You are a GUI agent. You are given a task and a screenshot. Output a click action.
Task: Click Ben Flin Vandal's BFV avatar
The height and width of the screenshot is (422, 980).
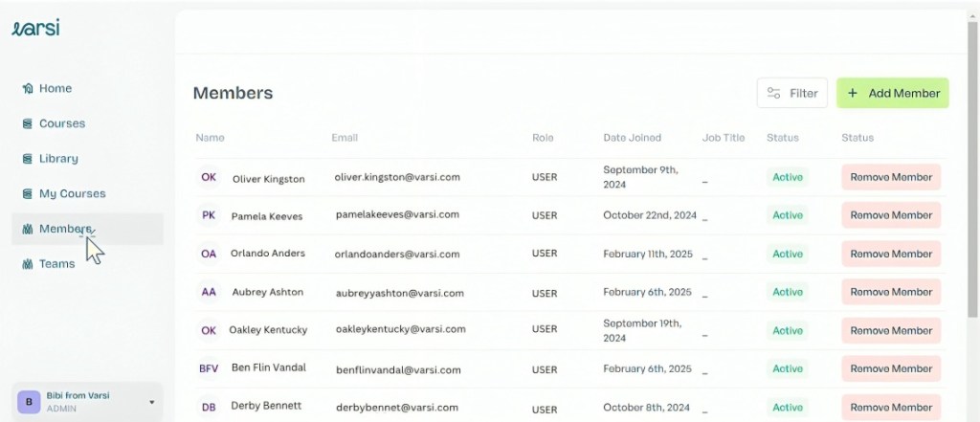[x=209, y=368]
